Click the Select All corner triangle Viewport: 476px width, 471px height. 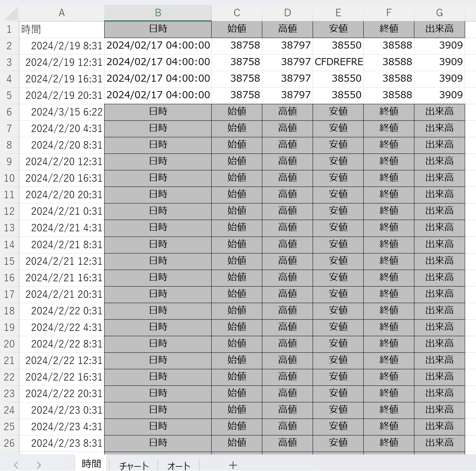pyautogui.click(x=11, y=13)
